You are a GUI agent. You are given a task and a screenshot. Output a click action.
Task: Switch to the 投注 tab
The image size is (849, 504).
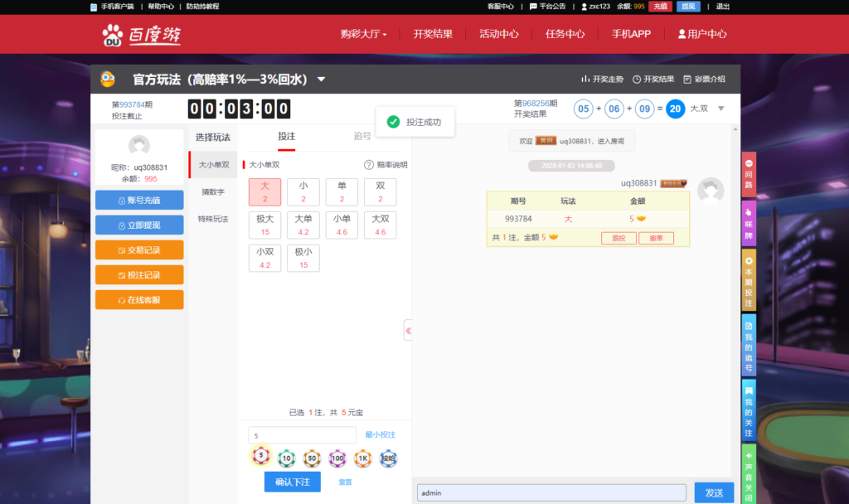click(286, 137)
